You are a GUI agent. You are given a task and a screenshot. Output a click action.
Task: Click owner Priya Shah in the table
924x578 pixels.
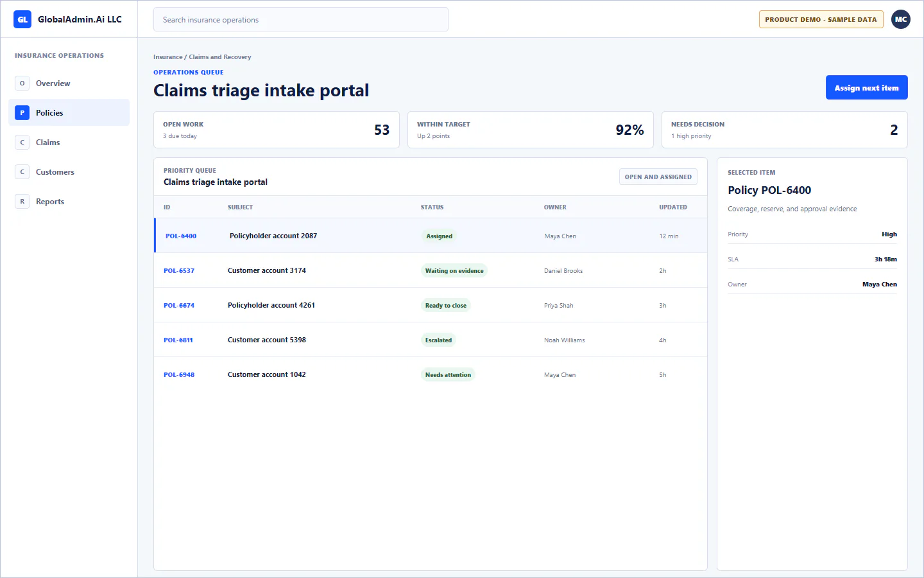(559, 306)
